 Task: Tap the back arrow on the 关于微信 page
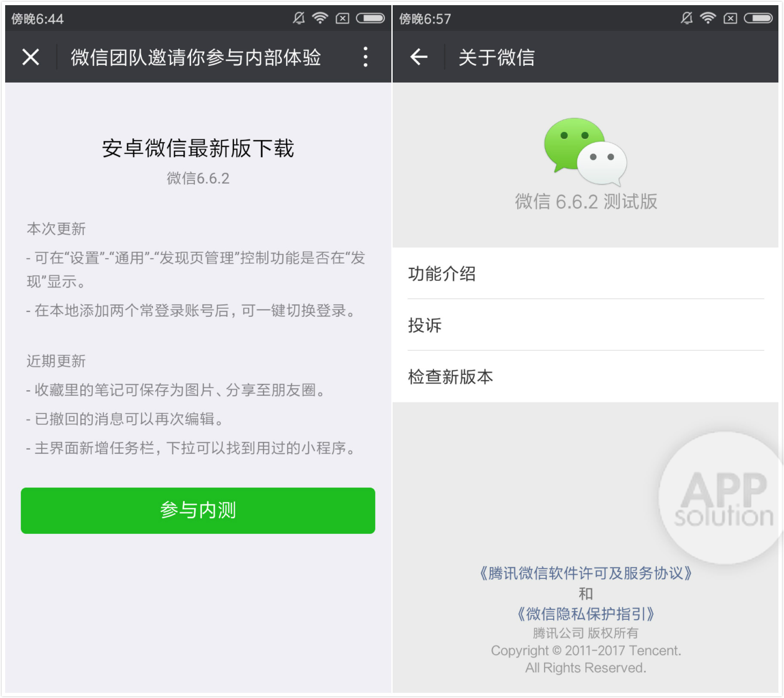[418, 57]
